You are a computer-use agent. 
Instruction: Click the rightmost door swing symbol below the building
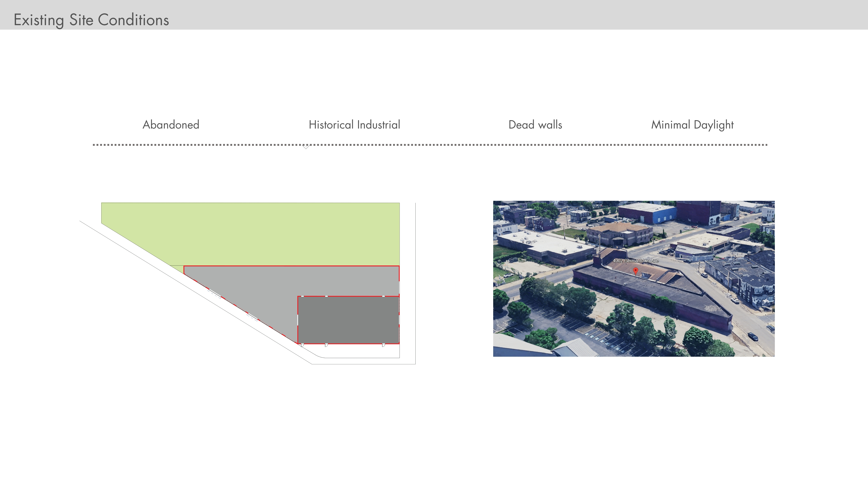pos(384,345)
